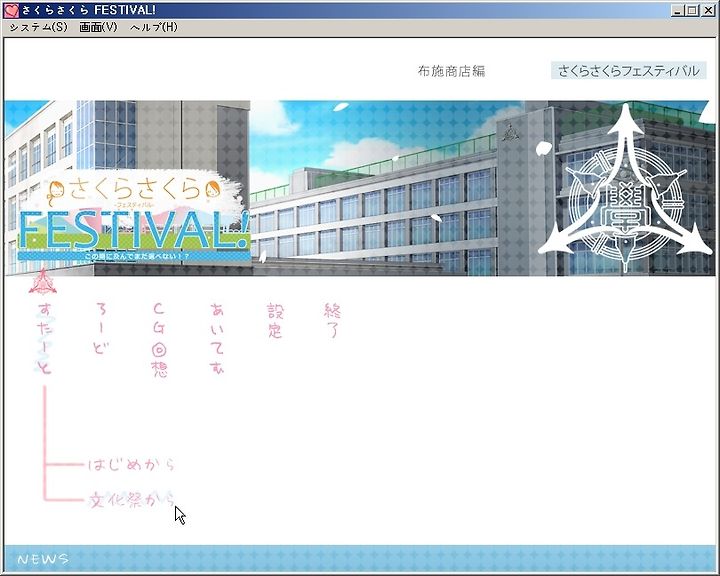
Task: Open the システム(S) menu
Action: tap(39, 27)
